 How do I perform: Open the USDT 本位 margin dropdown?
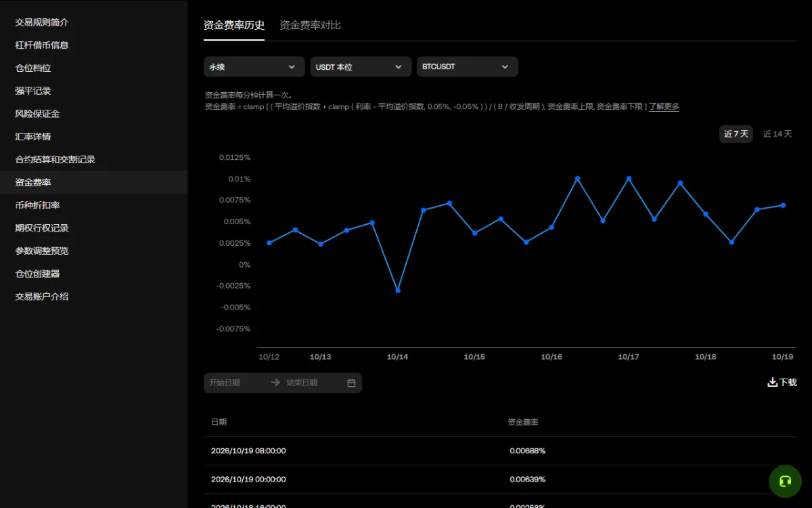tap(361, 66)
